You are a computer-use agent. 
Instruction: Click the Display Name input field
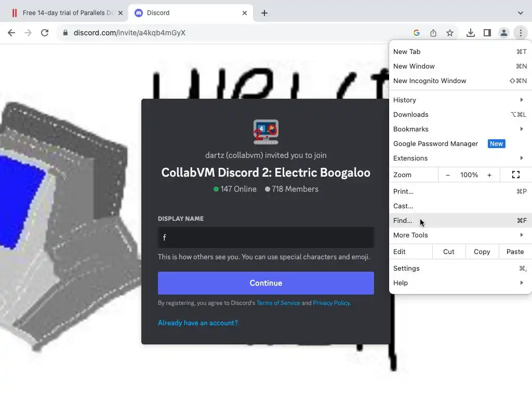tap(266, 237)
